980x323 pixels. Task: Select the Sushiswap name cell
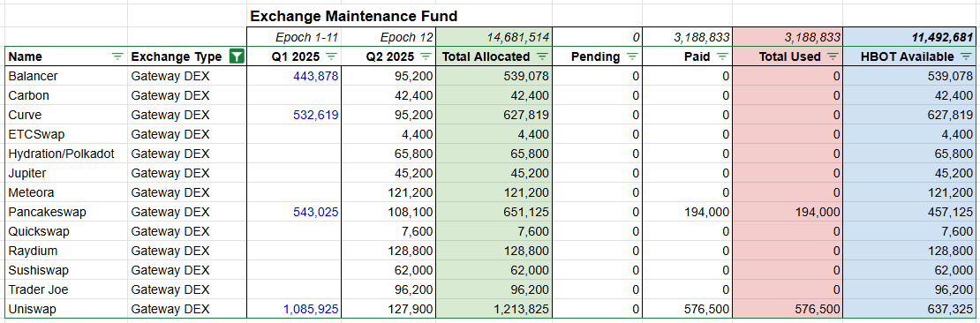[x=65, y=270]
